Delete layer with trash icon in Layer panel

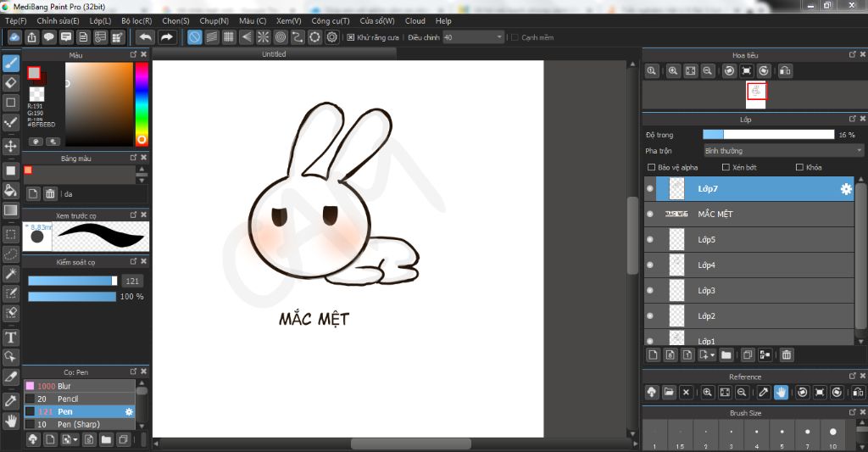point(787,355)
